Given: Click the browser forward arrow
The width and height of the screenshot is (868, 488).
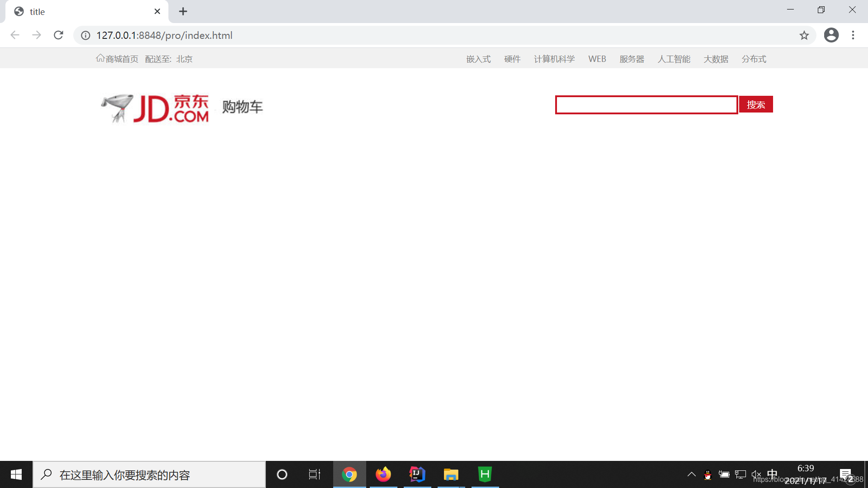Looking at the screenshot, I should pos(37,35).
